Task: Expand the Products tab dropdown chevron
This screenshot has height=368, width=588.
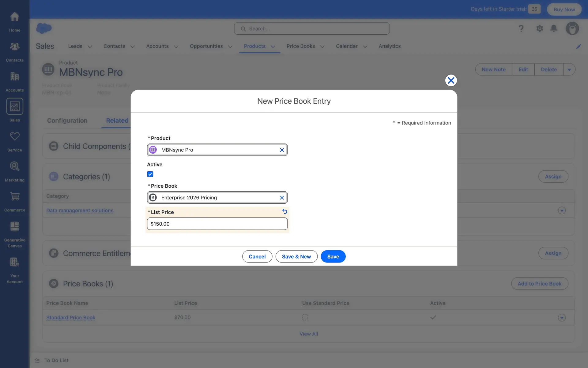Action: tap(273, 47)
